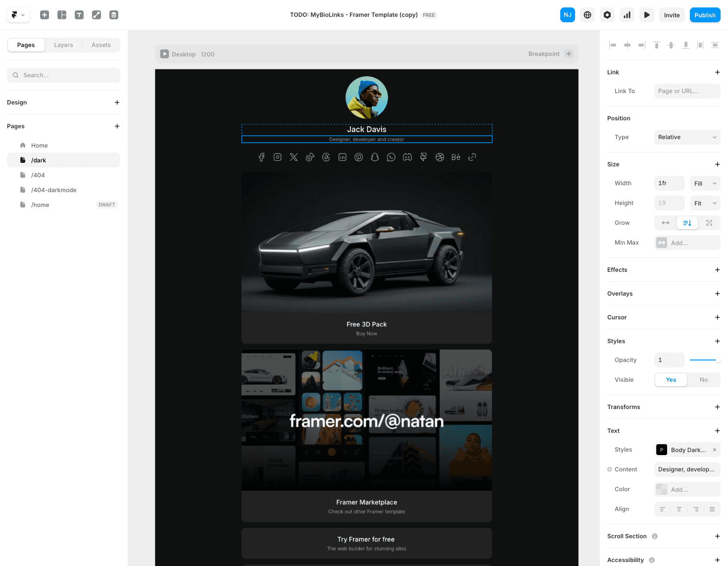Image resolution: width=728 pixels, height=566 pixels.
Task: Click the NJ user avatar
Action: (x=568, y=15)
